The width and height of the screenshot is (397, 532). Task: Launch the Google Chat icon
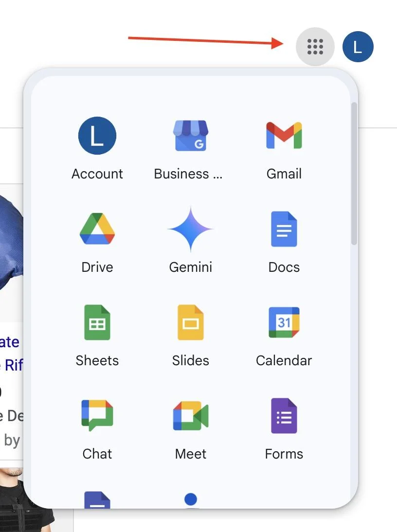pyautogui.click(x=97, y=416)
